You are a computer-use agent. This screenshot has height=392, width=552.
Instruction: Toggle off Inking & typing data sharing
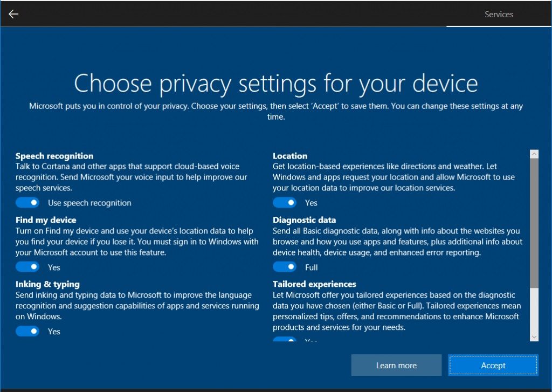27,331
